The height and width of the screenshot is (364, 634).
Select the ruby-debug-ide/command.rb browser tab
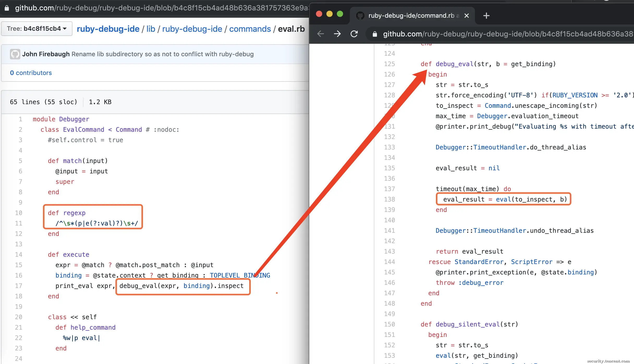(412, 16)
